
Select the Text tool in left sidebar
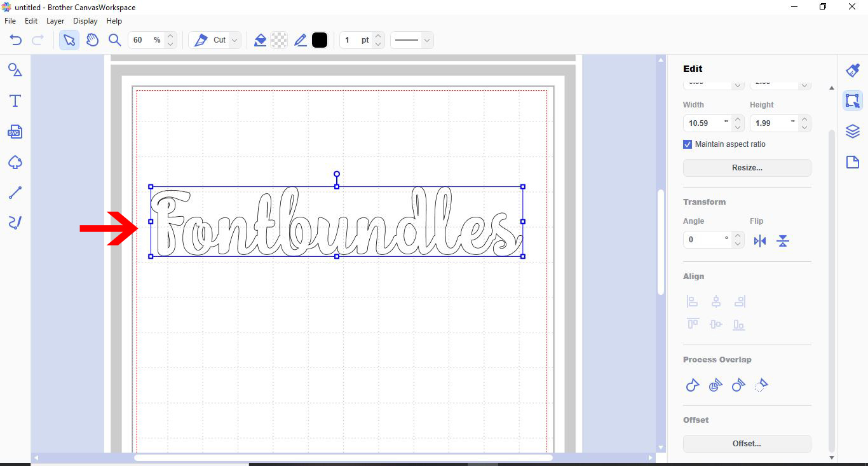click(15, 100)
